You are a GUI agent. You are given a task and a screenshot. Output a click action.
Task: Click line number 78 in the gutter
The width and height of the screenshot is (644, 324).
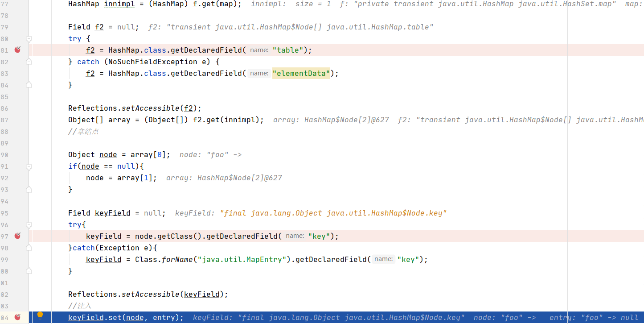[4, 15]
